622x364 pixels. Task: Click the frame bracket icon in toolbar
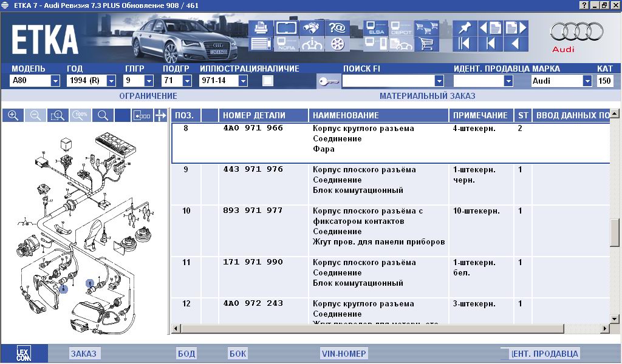pos(286,28)
